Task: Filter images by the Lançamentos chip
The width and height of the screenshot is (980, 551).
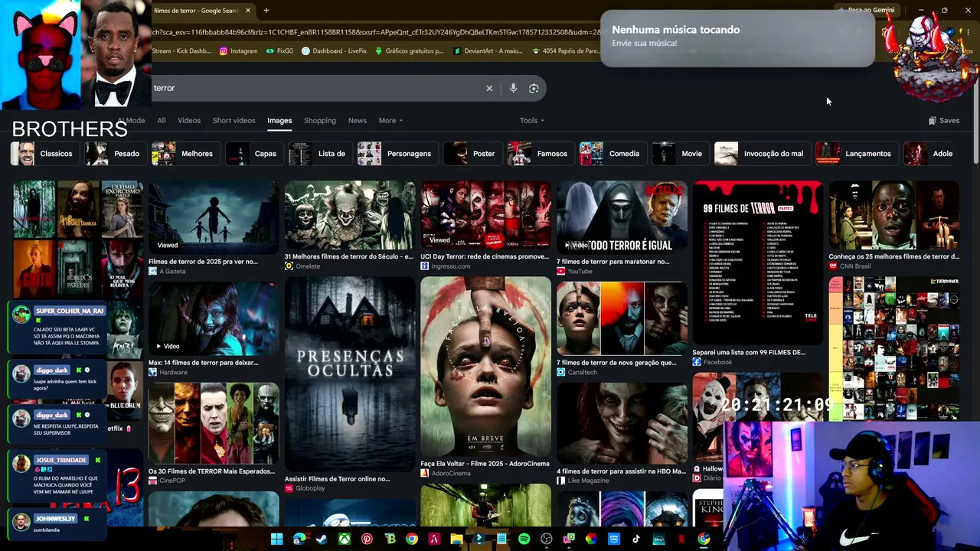Action: click(x=855, y=154)
